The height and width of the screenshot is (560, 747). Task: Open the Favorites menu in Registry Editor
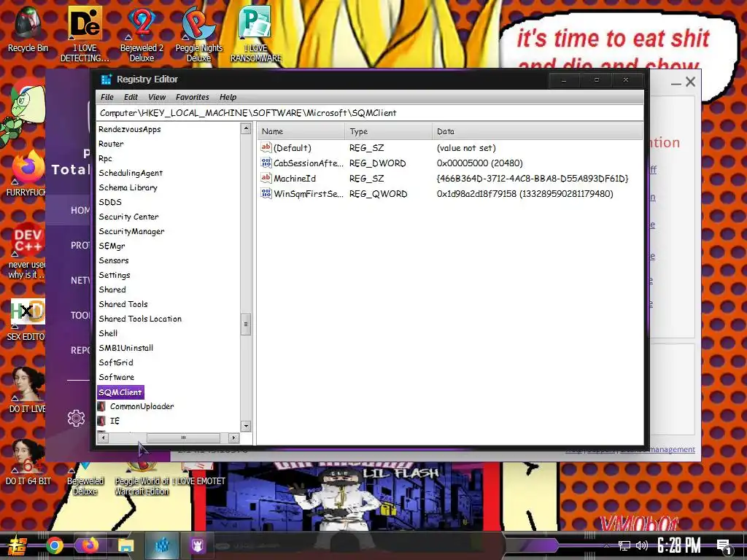tap(193, 97)
